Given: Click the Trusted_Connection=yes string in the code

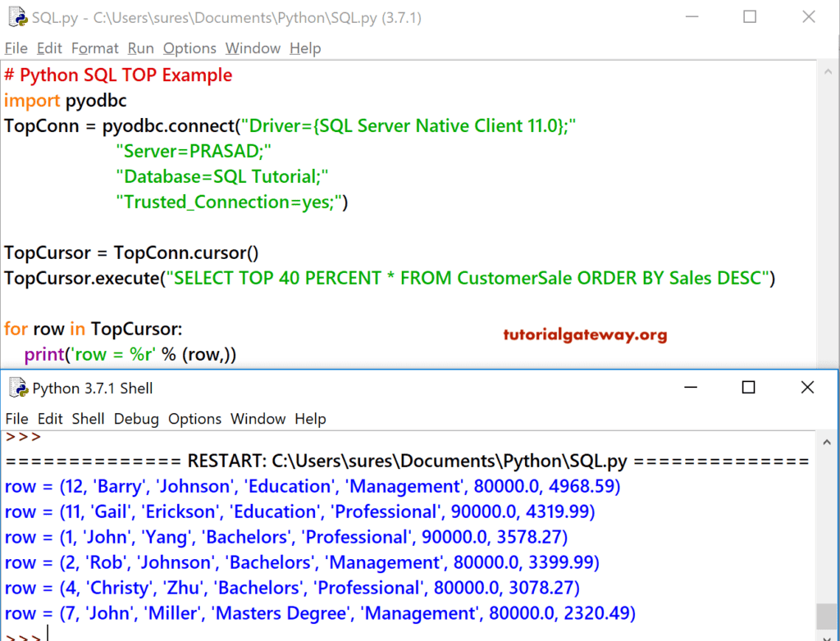Looking at the screenshot, I should 232,202.
